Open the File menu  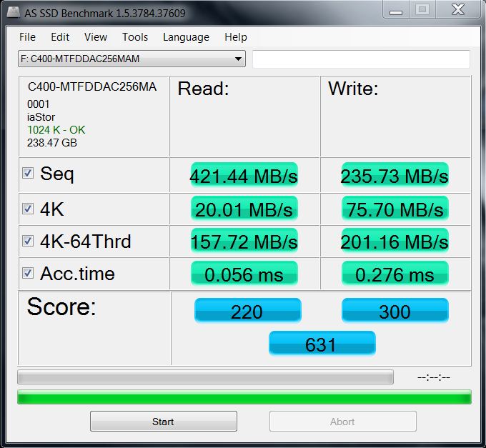point(27,37)
